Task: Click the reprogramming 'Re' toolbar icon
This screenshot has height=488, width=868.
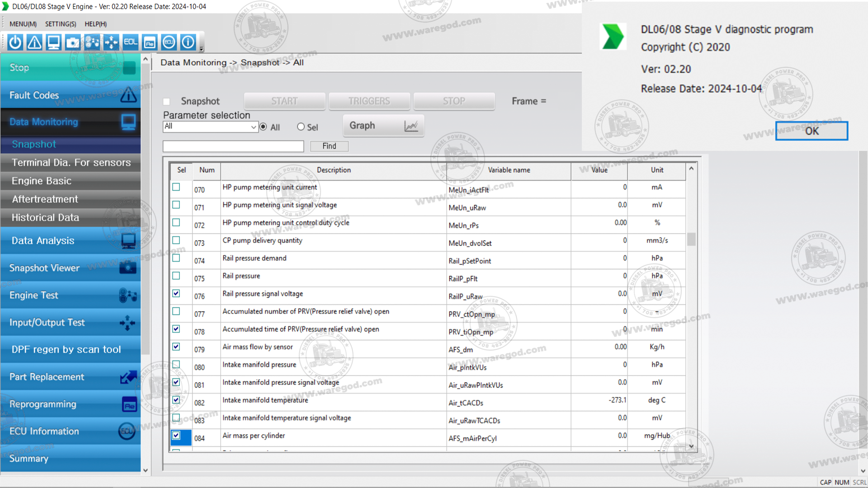Action: (x=150, y=42)
